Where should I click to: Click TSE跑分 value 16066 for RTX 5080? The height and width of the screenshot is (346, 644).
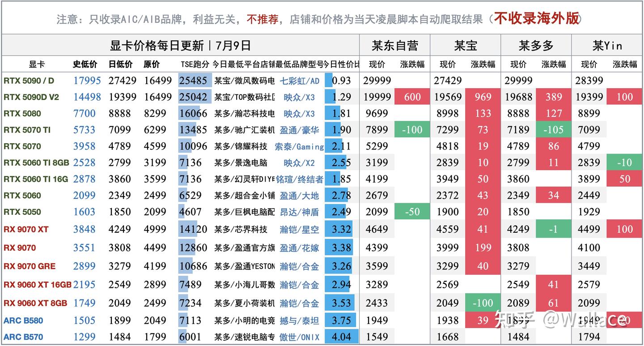click(x=193, y=114)
